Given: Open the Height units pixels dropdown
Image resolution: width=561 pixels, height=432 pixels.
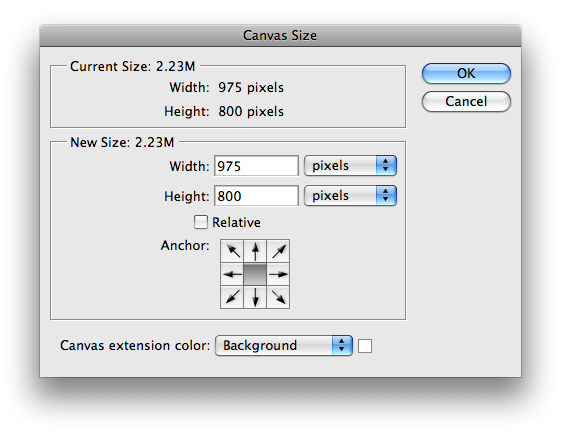Looking at the screenshot, I should (x=350, y=196).
